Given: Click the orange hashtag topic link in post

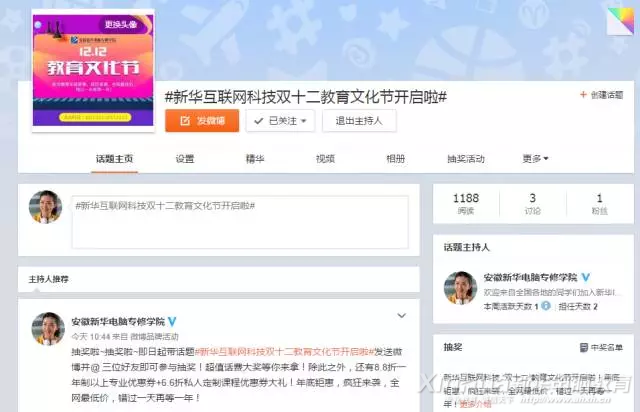Looking at the screenshot, I should click(x=284, y=352).
